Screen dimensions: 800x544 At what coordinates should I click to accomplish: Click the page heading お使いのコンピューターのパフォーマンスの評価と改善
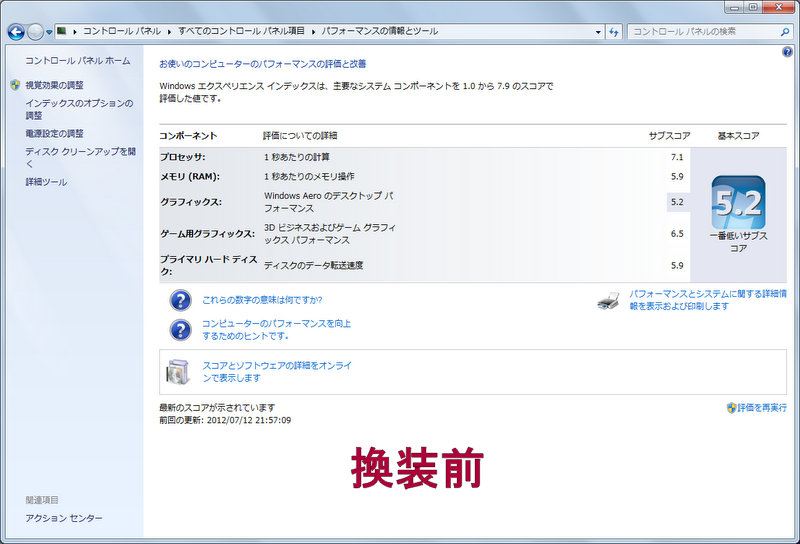click(263, 64)
